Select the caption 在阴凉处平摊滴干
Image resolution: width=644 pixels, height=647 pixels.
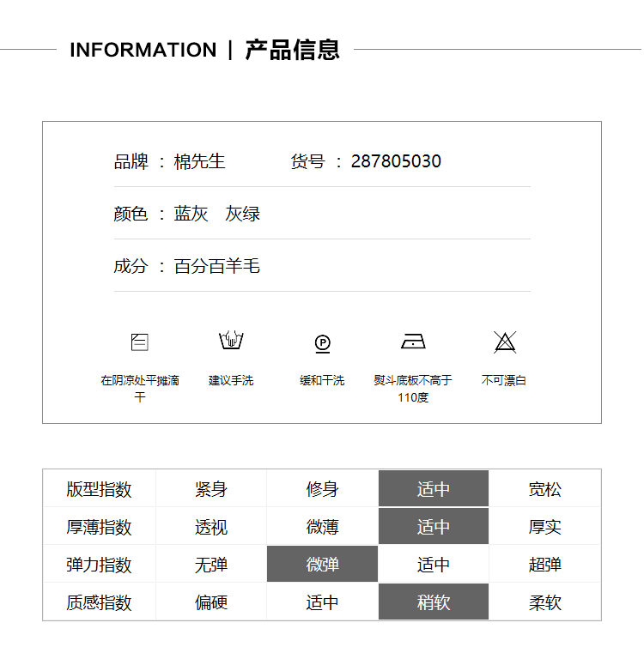pyautogui.click(x=140, y=388)
